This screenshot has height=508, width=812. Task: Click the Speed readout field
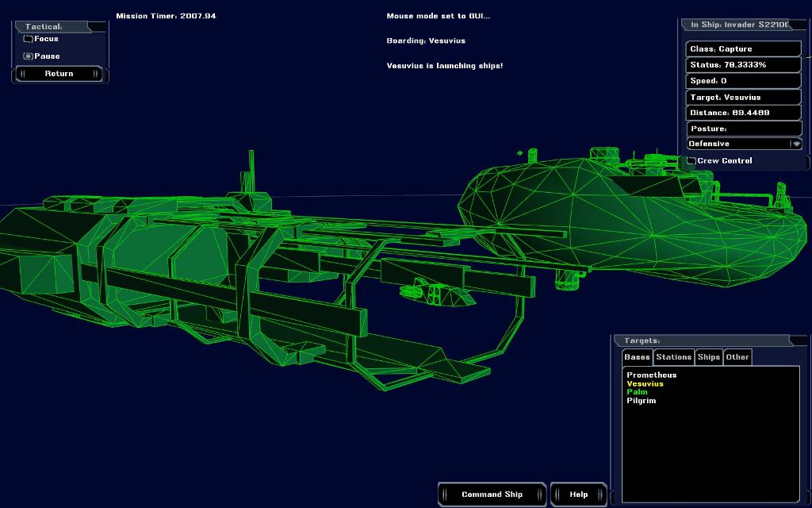pos(743,81)
